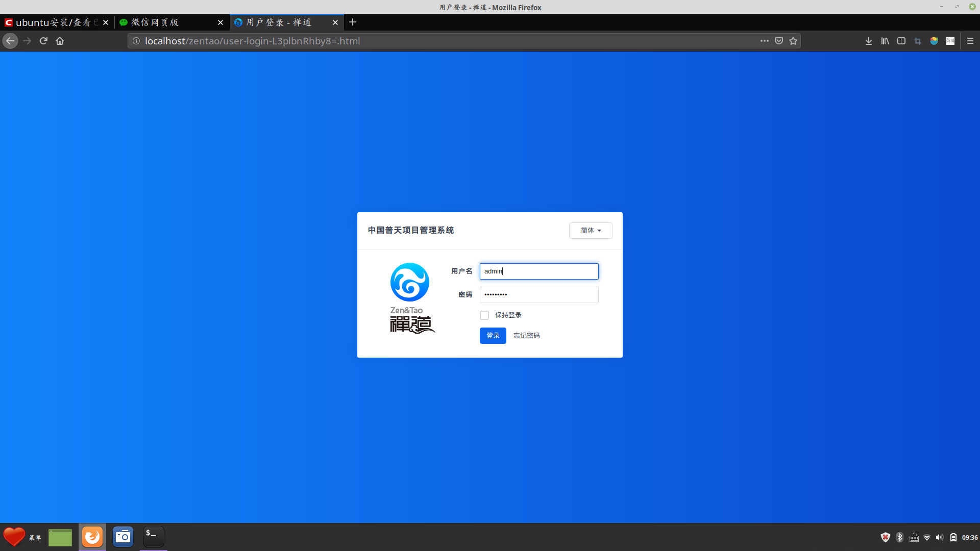Open Firefox downloads panel
This screenshot has height=551, width=980.
pyautogui.click(x=869, y=41)
